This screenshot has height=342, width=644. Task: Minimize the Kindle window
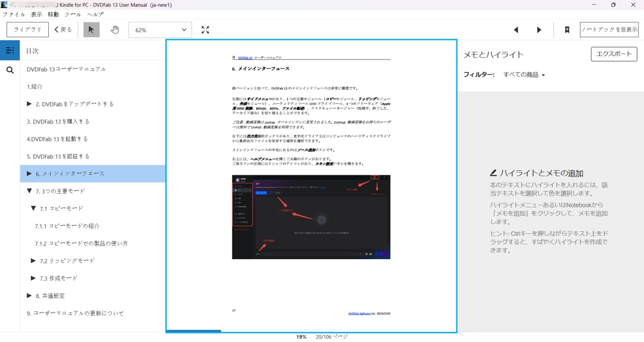coord(594,5)
